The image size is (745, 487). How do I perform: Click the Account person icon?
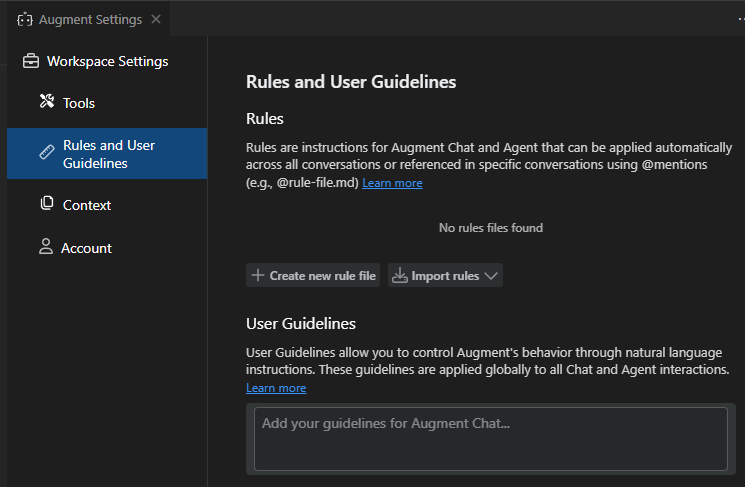coord(45,247)
